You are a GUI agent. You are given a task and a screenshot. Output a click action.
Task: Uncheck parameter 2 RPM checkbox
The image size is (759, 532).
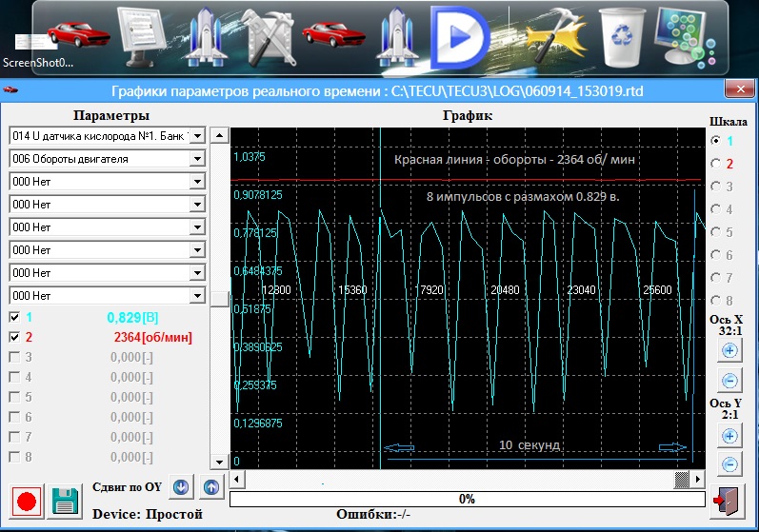point(14,337)
